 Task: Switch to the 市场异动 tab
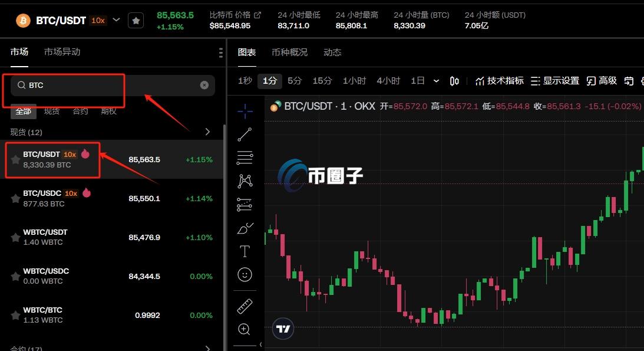pyautogui.click(x=61, y=52)
